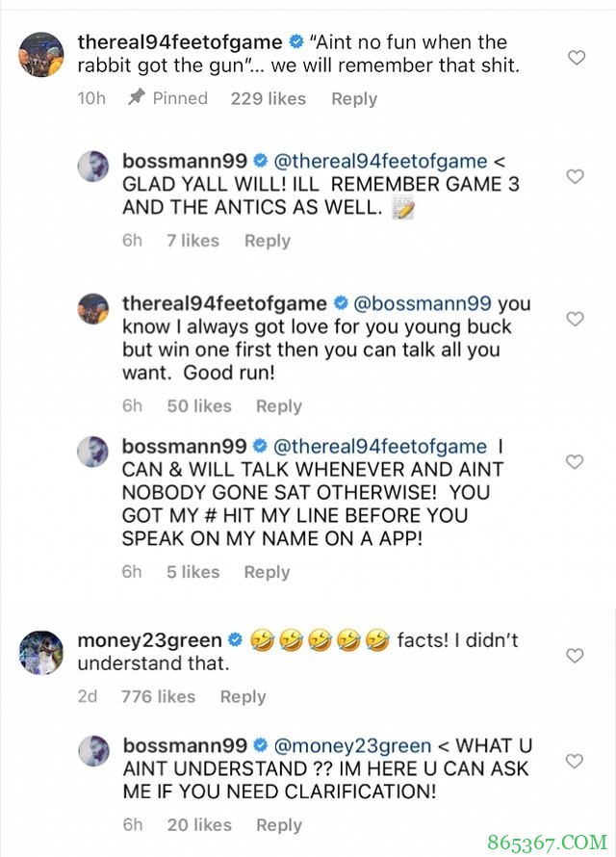Reply to money23green's comment with 776 likes
The height and width of the screenshot is (857, 616).
click(x=243, y=696)
